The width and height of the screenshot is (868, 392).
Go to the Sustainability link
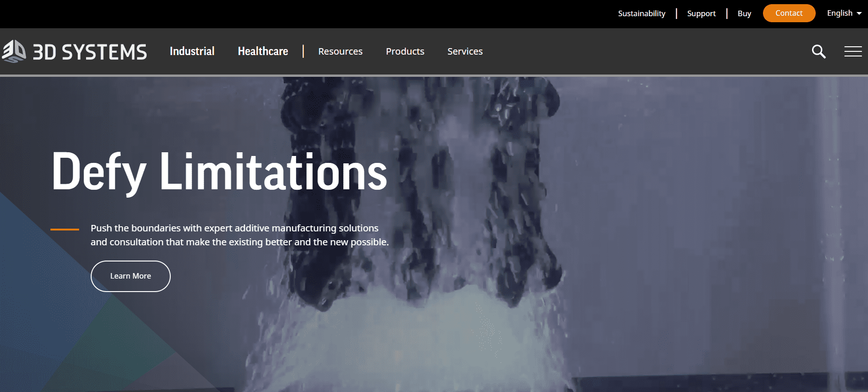coord(641,13)
